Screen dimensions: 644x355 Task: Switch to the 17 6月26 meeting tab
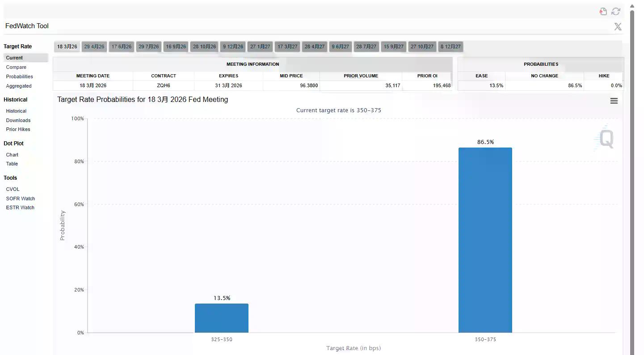pyautogui.click(x=122, y=46)
